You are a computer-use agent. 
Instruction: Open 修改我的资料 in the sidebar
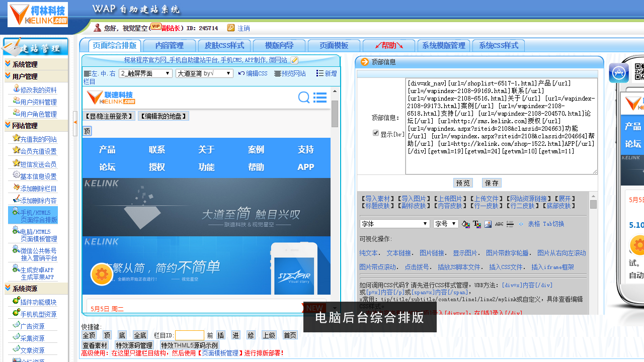coord(38,90)
